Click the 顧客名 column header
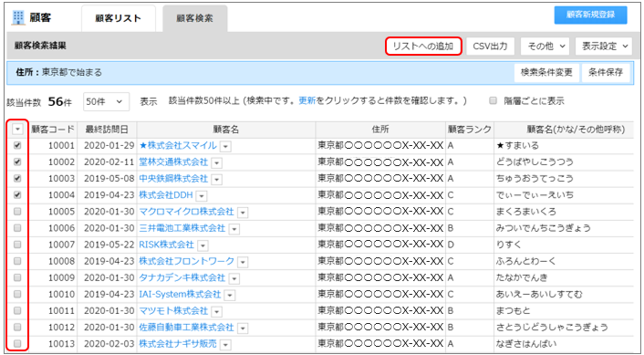The image size is (644, 355). pyautogui.click(x=226, y=130)
